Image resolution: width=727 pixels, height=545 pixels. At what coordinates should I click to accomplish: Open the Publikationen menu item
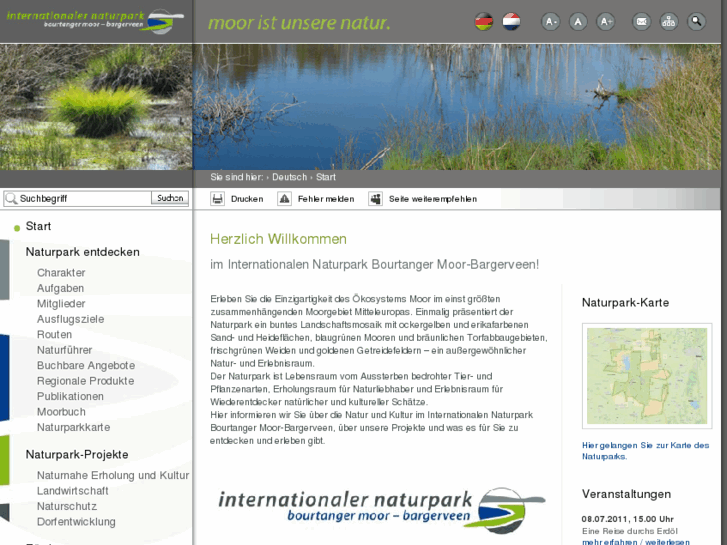[x=70, y=396]
